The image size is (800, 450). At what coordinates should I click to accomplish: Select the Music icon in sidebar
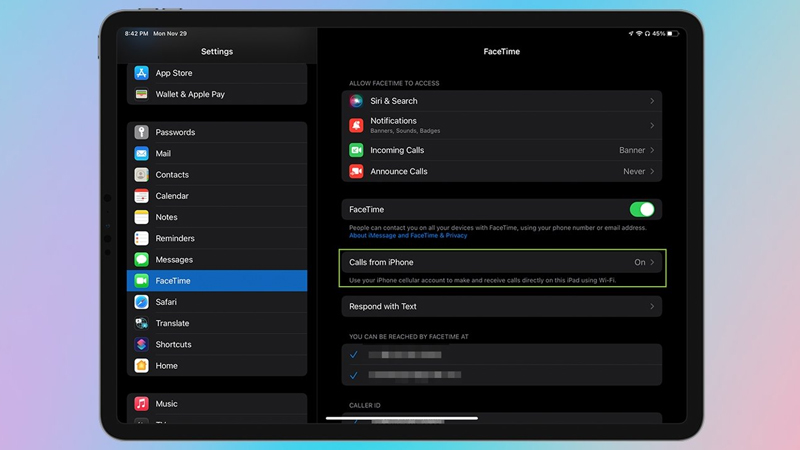(141, 404)
